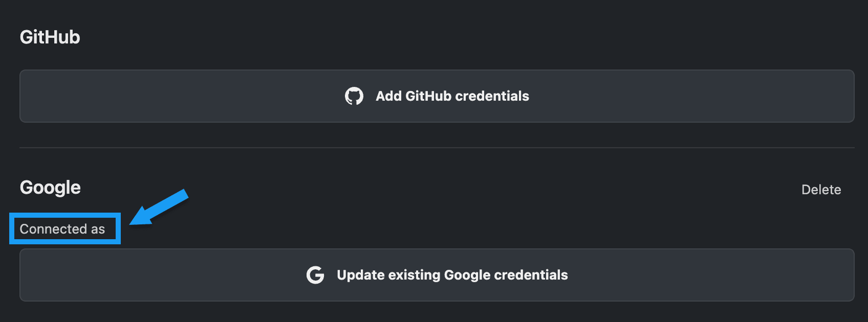Click the Add GitHub credentials label text
The image size is (868, 322).
click(452, 96)
